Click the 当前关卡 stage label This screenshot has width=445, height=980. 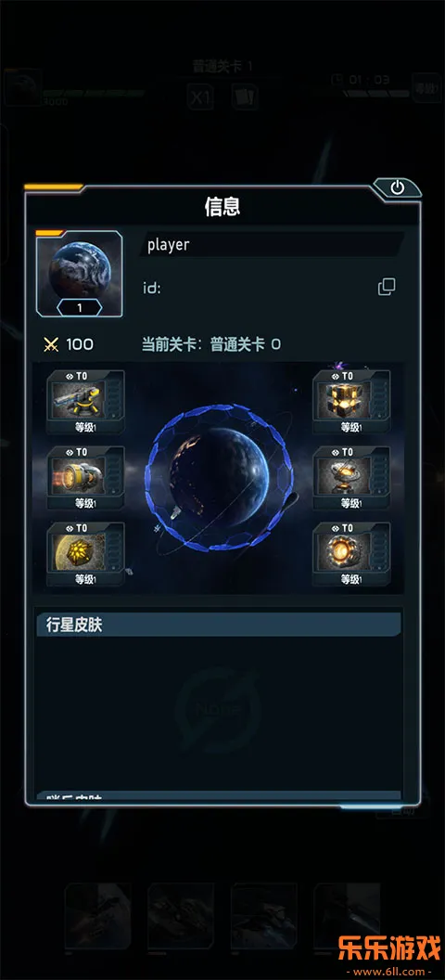tap(169, 344)
